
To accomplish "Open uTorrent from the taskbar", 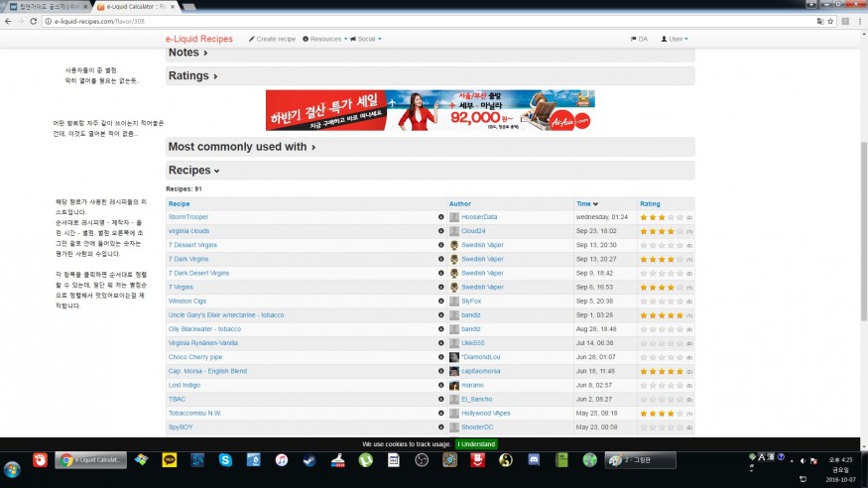I will (365, 460).
